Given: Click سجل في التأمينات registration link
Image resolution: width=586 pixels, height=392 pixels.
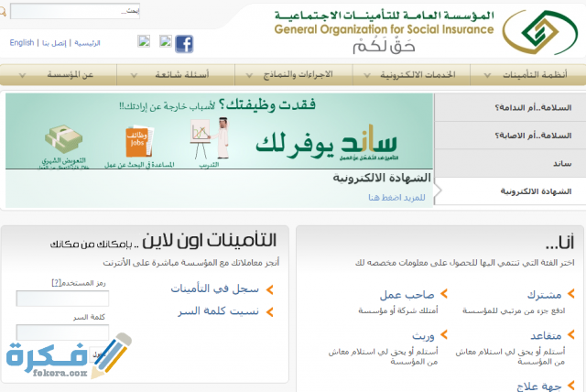Looking at the screenshot, I should 214,289.
